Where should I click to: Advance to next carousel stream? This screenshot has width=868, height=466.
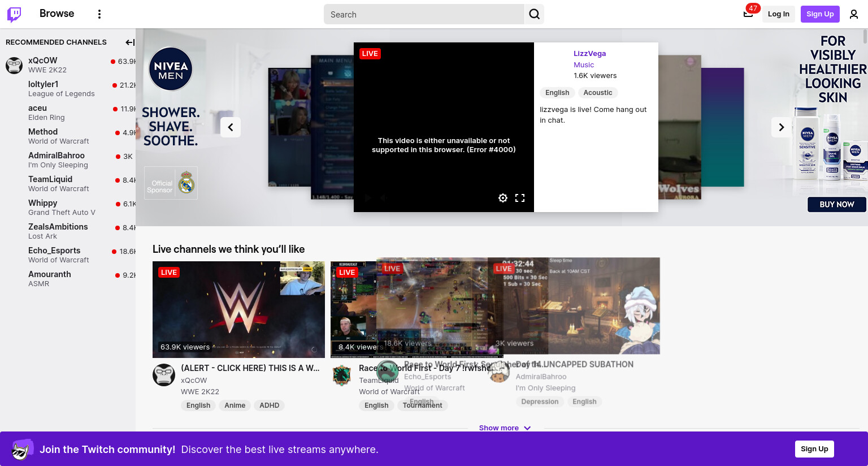(x=782, y=127)
